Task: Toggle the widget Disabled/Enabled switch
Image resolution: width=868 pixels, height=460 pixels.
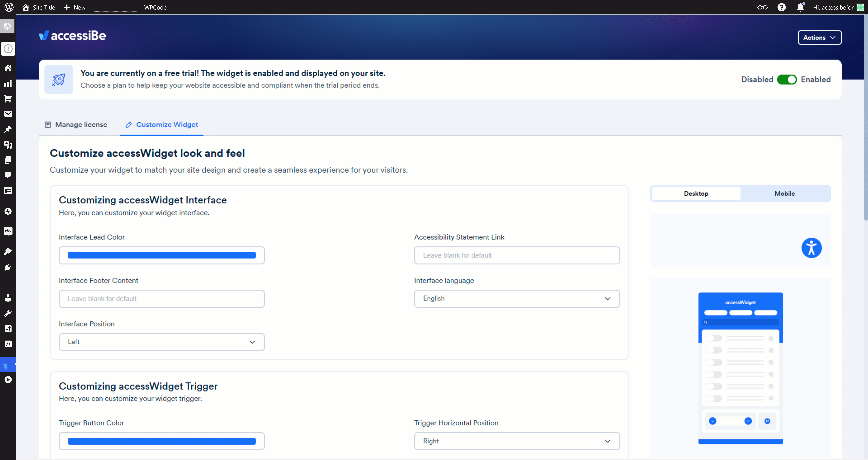Action: (787, 80)
